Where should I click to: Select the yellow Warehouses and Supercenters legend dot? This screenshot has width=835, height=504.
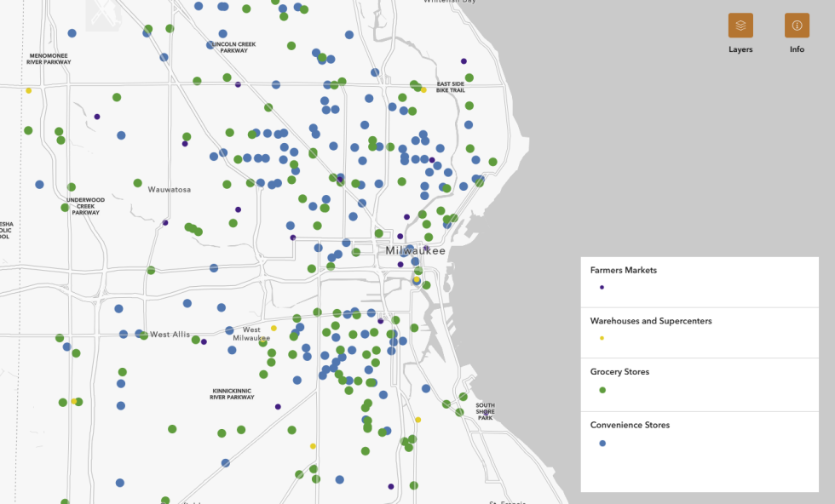tap(602, 338)
